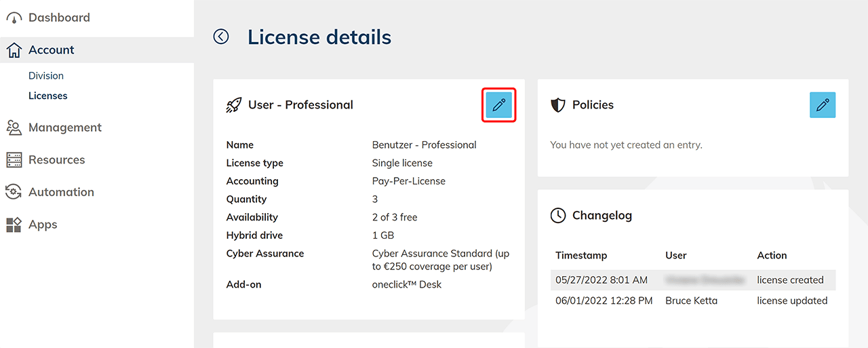Click the clock icon beside Changelog
This screenshot has width=868, height=348.
pos(557,216)
